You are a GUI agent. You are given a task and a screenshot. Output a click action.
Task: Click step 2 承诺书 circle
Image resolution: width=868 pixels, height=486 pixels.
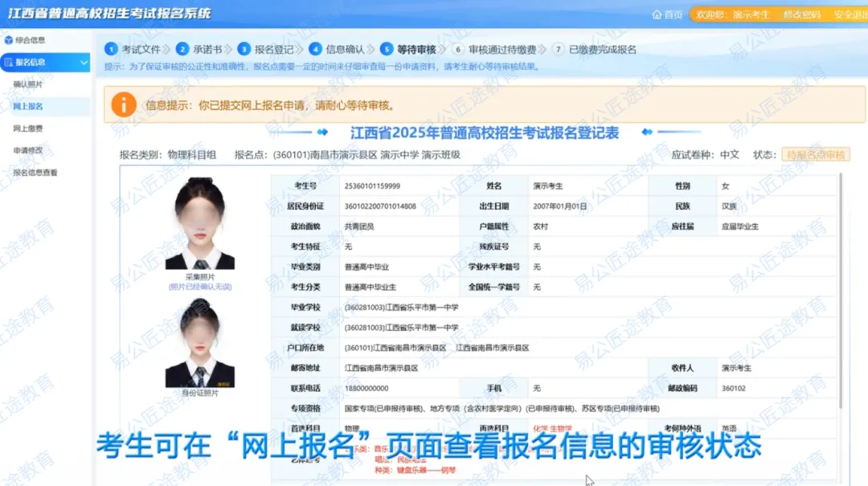182,49
